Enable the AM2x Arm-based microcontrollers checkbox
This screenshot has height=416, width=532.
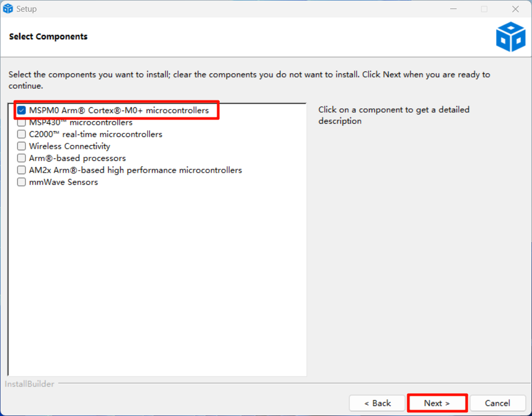[x=21, y=170]
